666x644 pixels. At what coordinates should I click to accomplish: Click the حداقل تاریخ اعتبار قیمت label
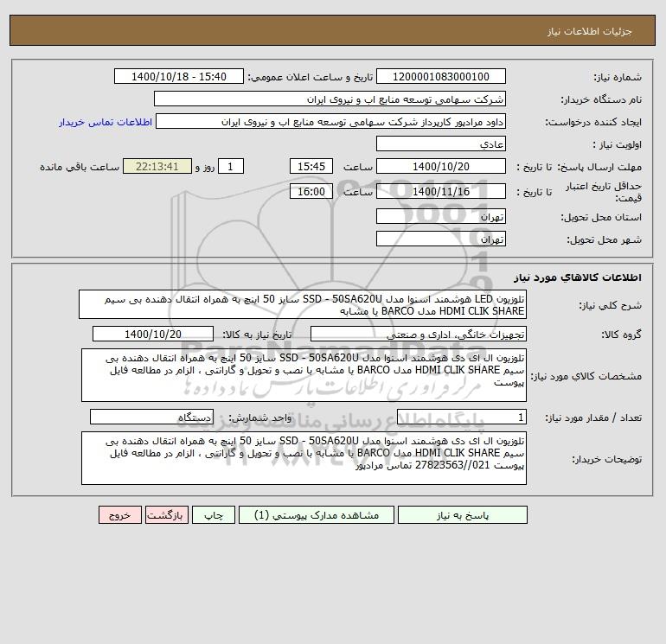(x=604, y=192)
